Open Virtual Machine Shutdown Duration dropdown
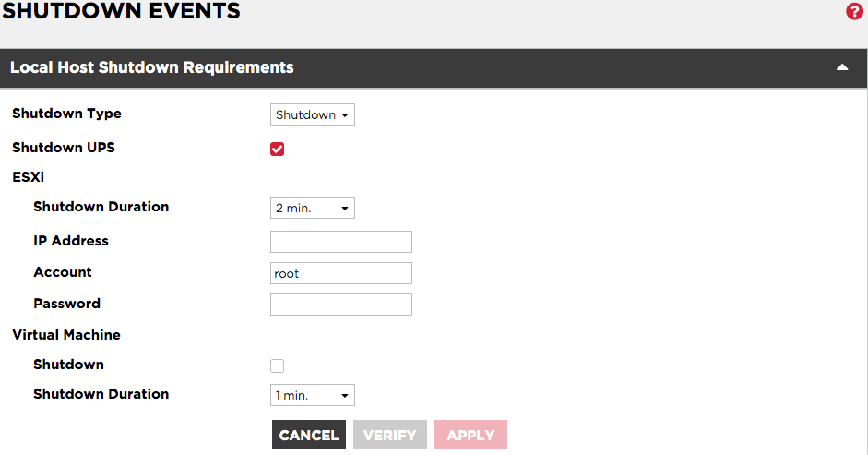Image resolution: width=868 pixels, height=455 pixels. [313, 395]
